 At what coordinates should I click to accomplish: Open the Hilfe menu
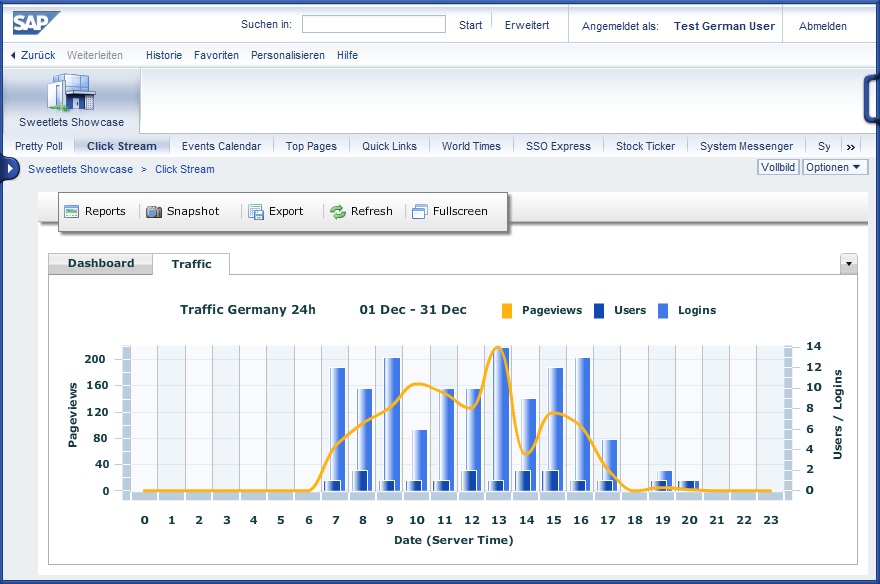(347, 55)
